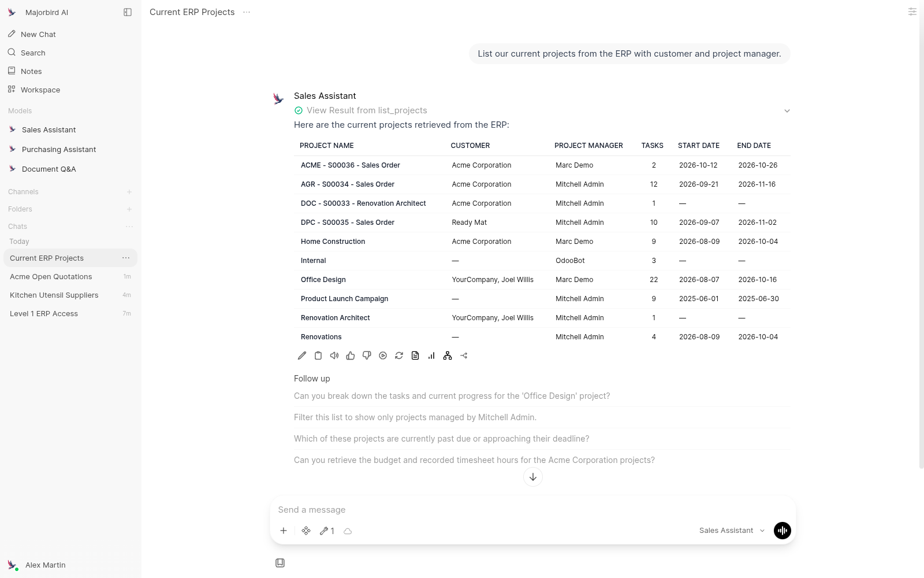Open the tools wrench icon in message bar

[x=327, y=531]
